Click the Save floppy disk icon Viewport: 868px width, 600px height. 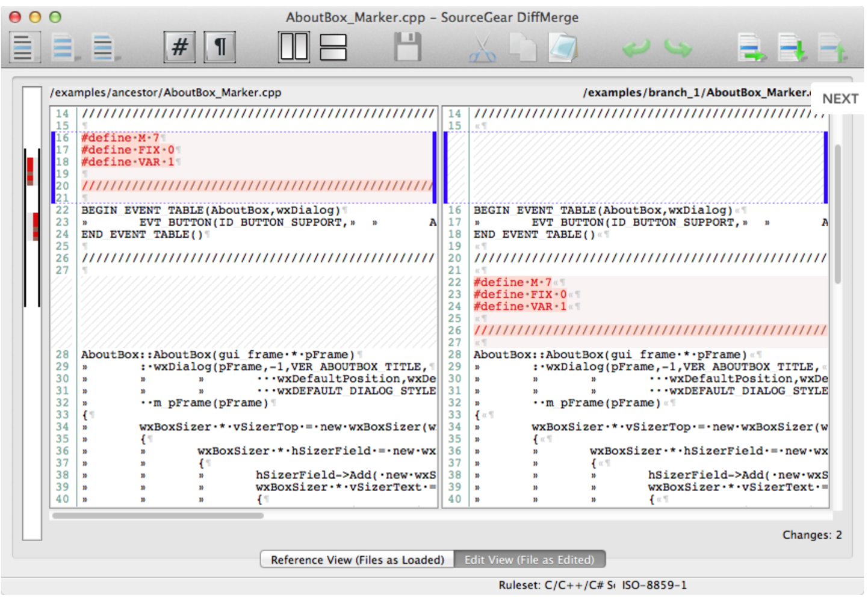tap(408, 48)
